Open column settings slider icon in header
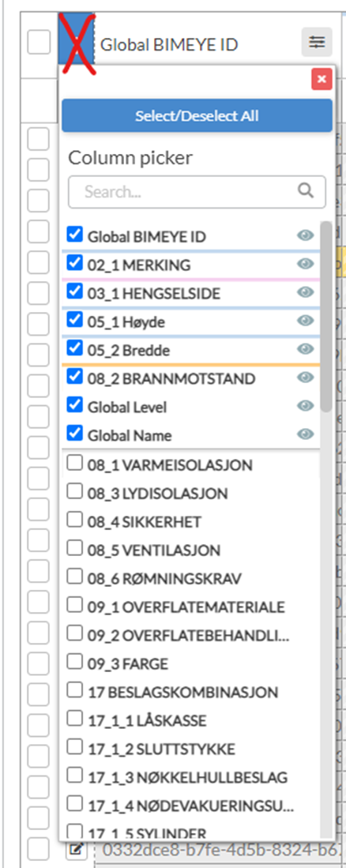346x868 pixels. pos(317,42)
